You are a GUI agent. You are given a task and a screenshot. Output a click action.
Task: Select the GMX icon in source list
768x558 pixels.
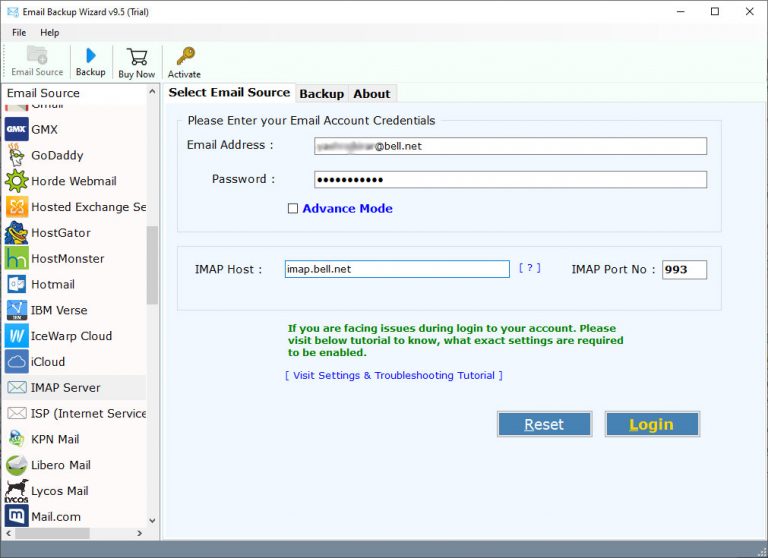(x=17, y=129)
